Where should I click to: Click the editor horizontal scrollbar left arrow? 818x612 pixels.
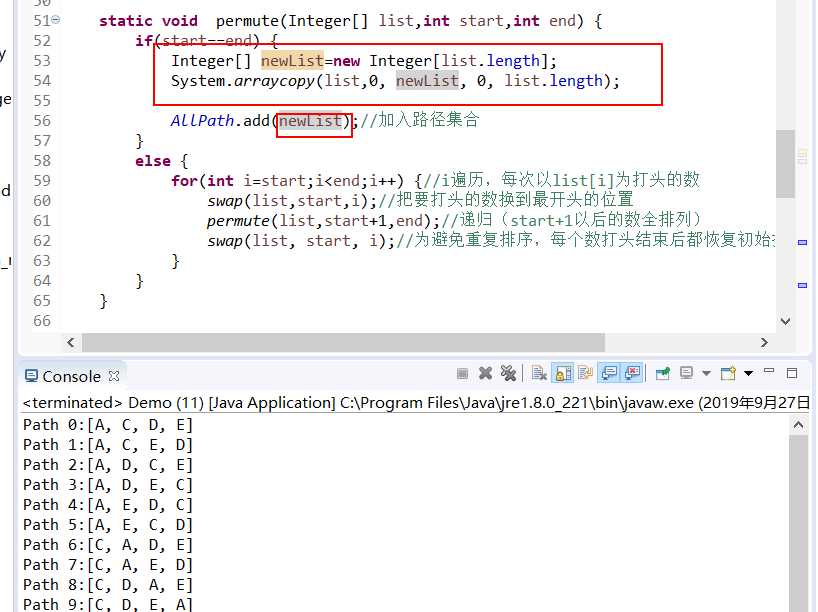pos(71,343)
